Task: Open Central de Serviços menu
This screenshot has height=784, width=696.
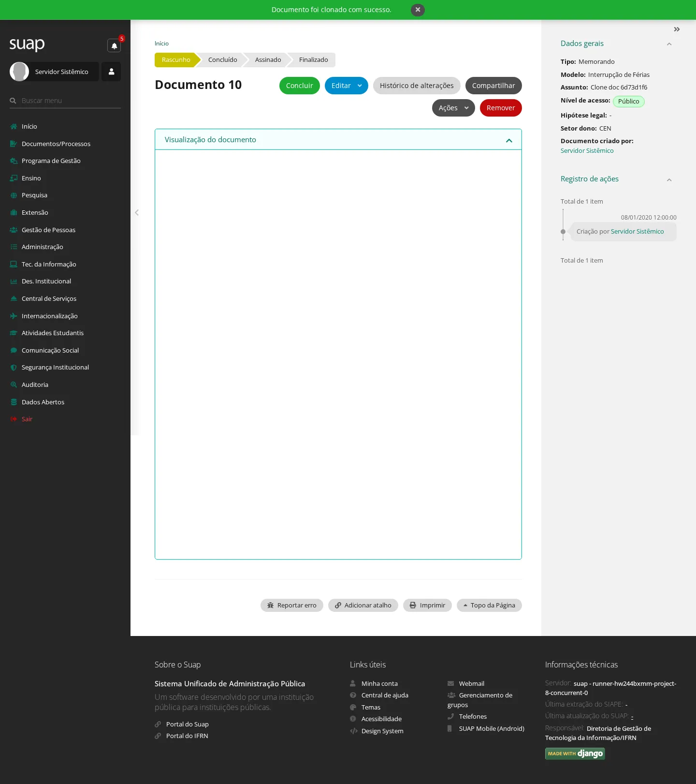Action: pyautogui.click(x=49, y=298)
